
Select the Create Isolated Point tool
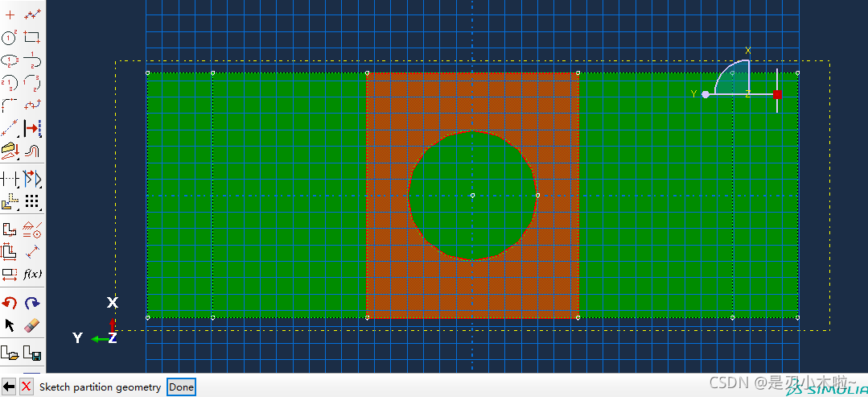tap(10, 14)
